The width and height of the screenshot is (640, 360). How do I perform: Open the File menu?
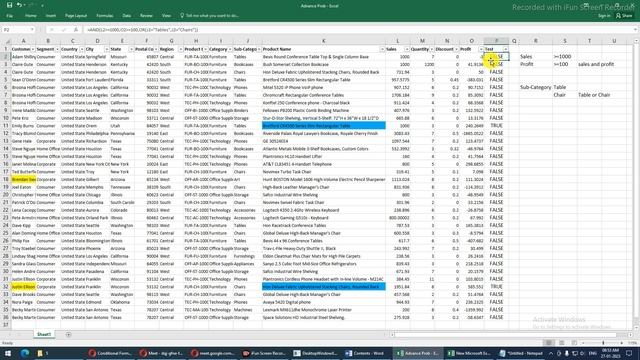click(x=9, y=16)
